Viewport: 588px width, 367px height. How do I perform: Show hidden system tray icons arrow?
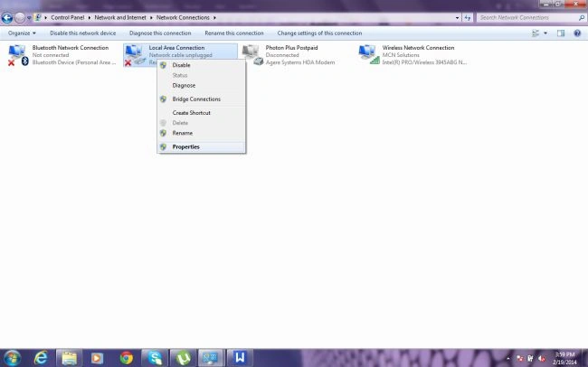[508, 359]
